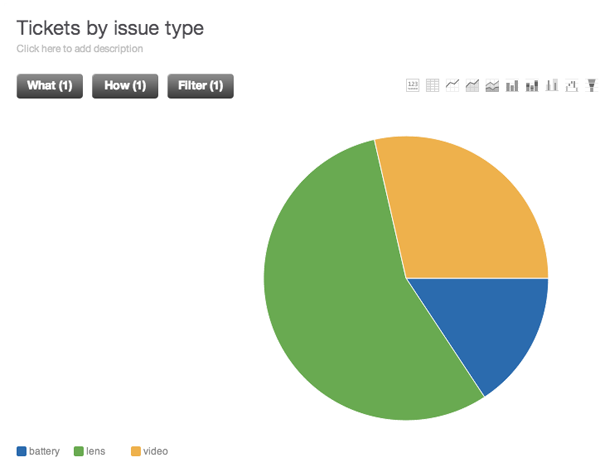Click the blue battery legend swatch
The width and height of the screenshot is (600, 472).
(22, 452)
